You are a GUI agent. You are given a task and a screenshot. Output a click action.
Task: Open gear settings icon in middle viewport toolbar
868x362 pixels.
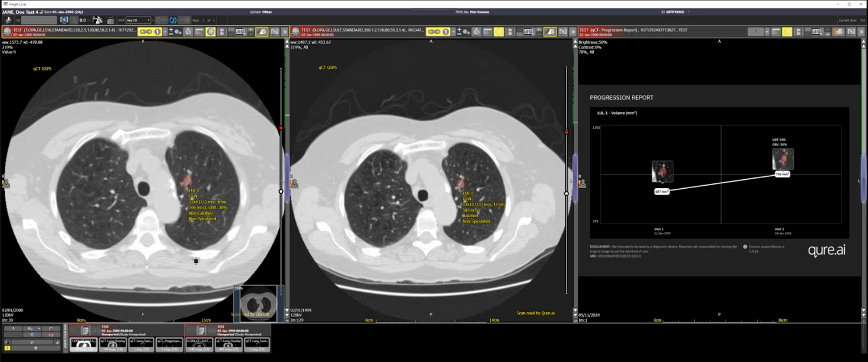pos(466,32)
